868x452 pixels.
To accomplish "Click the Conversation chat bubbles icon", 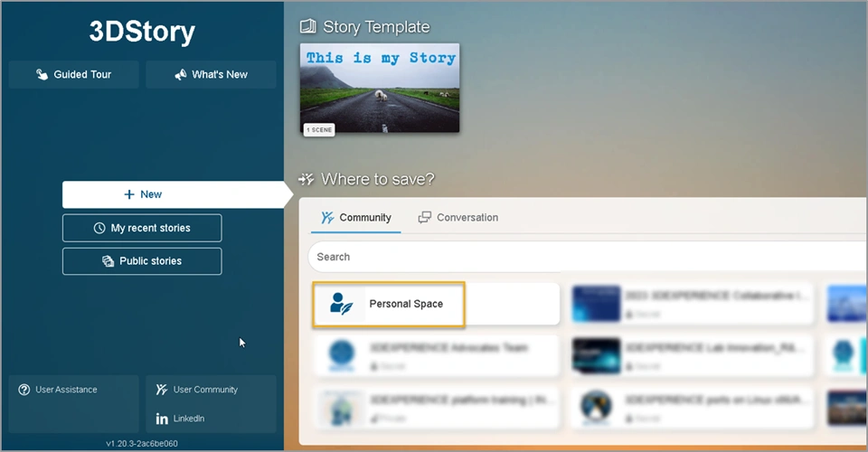I will pos(425,218).
